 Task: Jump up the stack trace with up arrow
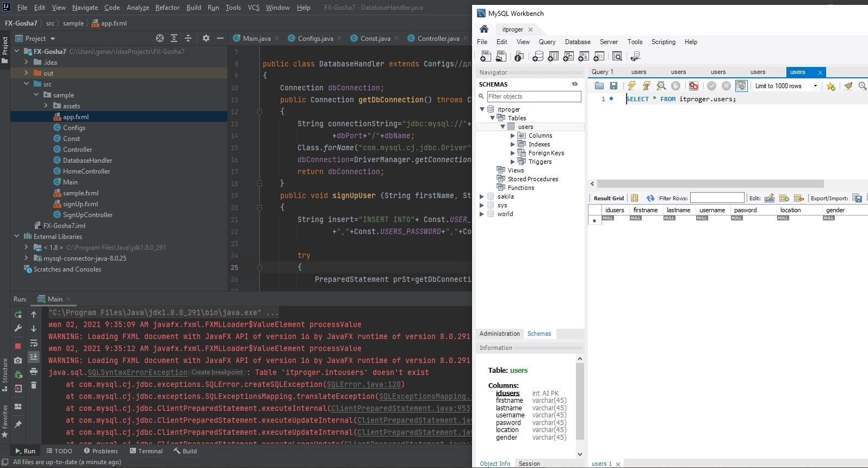coord(34,315)
